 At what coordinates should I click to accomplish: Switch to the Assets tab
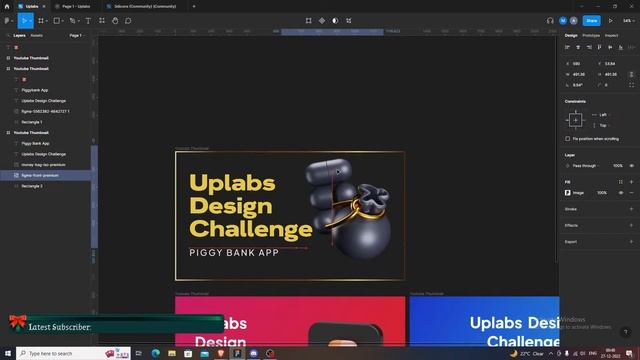click(36, 36)
